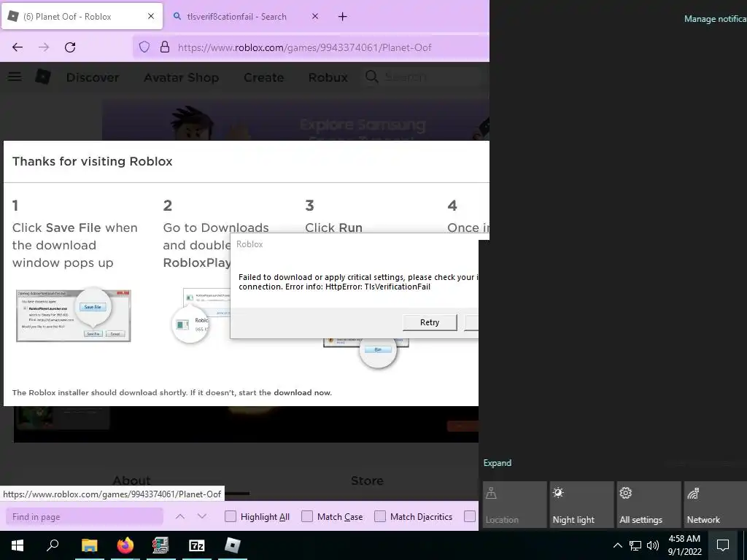Click the action center notification icon
This screenshot has height=560, width=747.
pyautogui.click(x=723, y=545)
